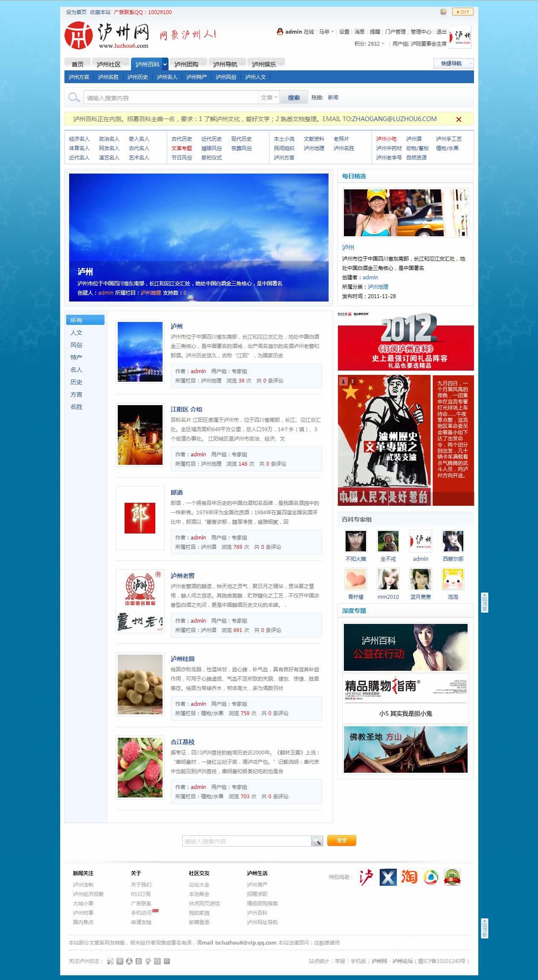Click the QQ penguin icon beside admin
The height and width of the screenshot is (980, 538).
point(280,32)
